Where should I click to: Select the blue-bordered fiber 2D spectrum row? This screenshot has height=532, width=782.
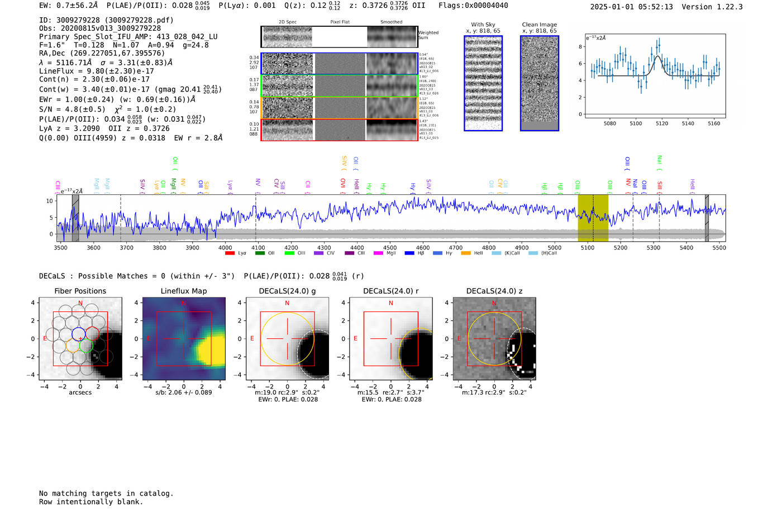click(x=339, y=64)
